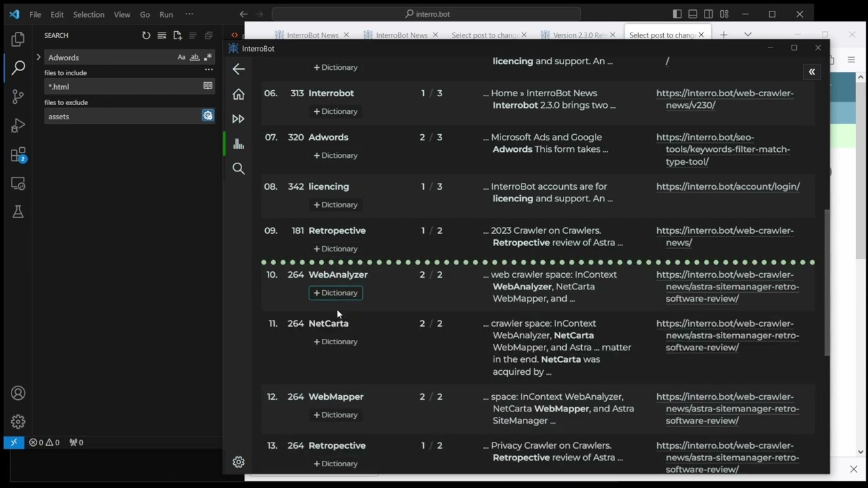Expand the Toggle Replace chevron beside Adwords
Image resolution: width=868 pixels, height=488 pixels.
(39, 58)
